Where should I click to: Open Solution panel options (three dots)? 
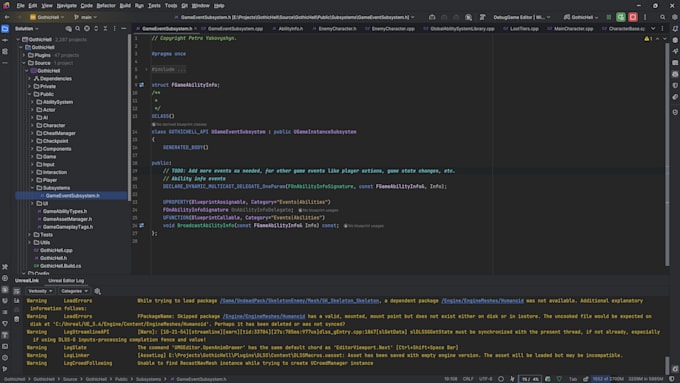click(x=114, y=29)
